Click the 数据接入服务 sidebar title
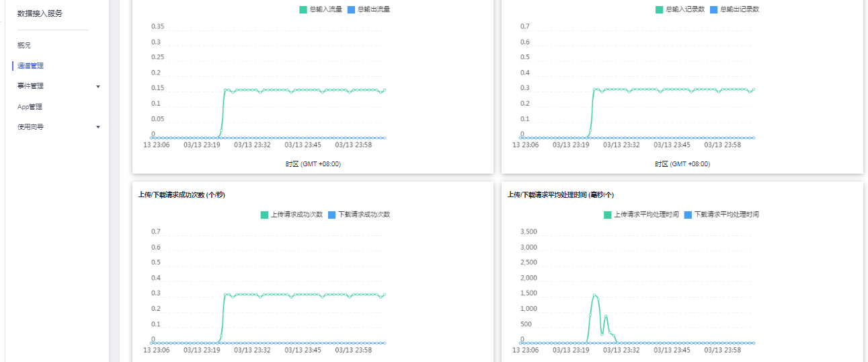This screenshot has height=362, width=868. point(40,13)
